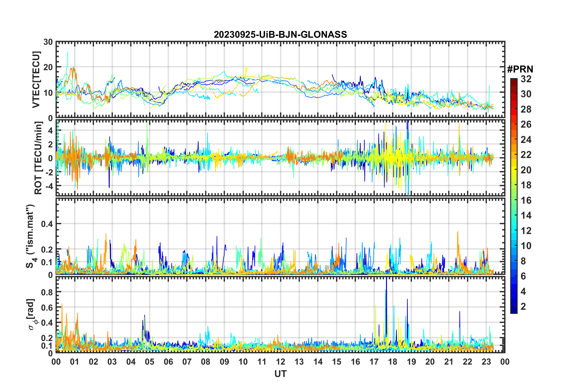Click the plot title 20230925-UiB-BJN-GLONASS
Screen dimensions: 561x392
click(x=280, y=34)
